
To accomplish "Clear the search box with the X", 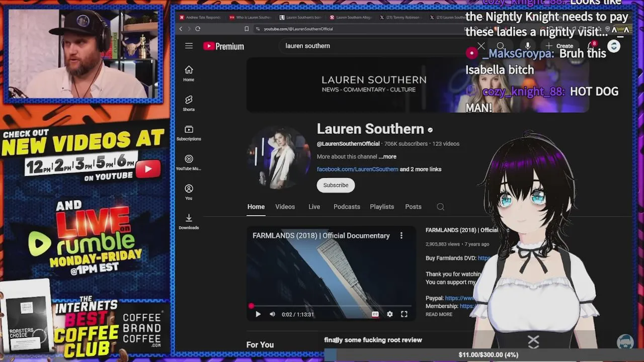I will (x=481, y=46).
